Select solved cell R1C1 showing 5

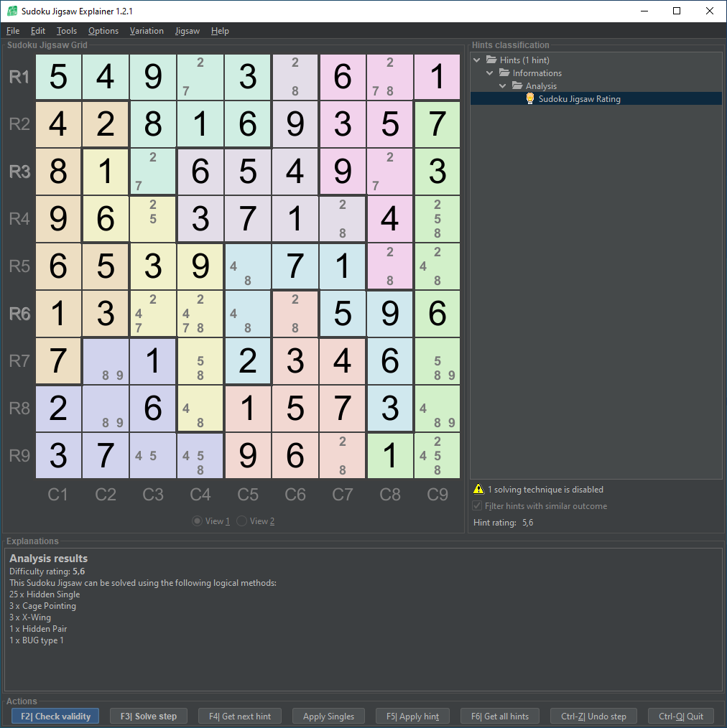[58, 77]
